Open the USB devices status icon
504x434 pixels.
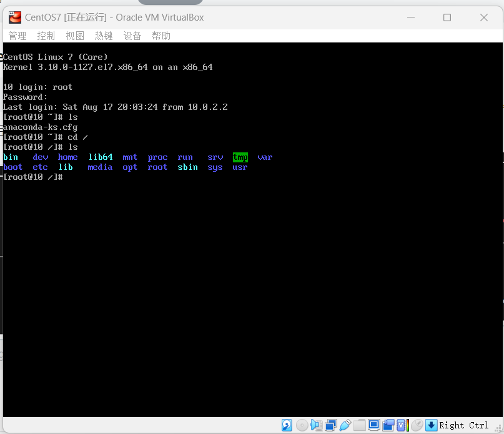[345, 425]
